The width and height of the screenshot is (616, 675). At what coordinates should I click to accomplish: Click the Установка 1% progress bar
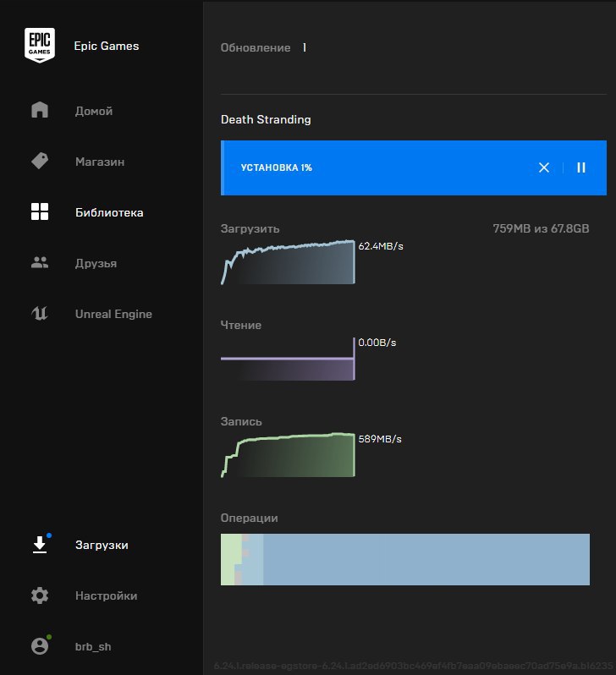pyautogui.click(x=414, y=167)
